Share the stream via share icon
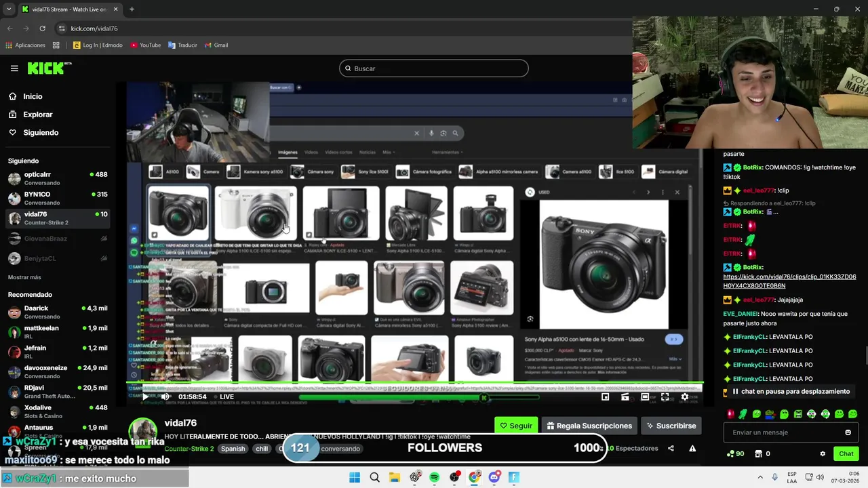868x488 pixels. (671, 448)
